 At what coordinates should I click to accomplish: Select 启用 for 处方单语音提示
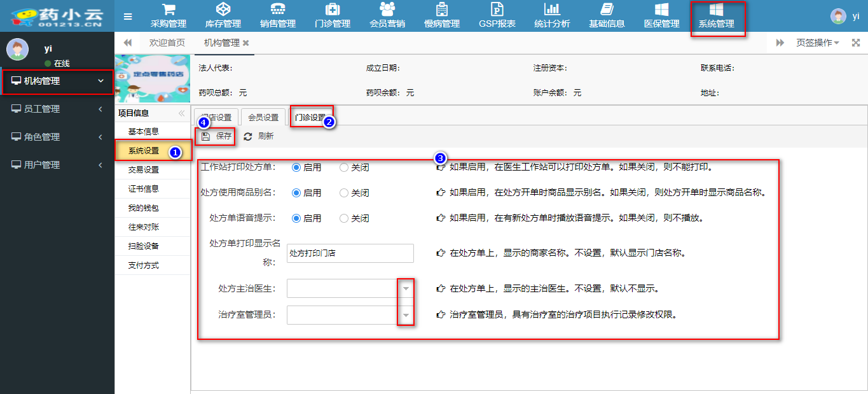(x=296, y=218)
